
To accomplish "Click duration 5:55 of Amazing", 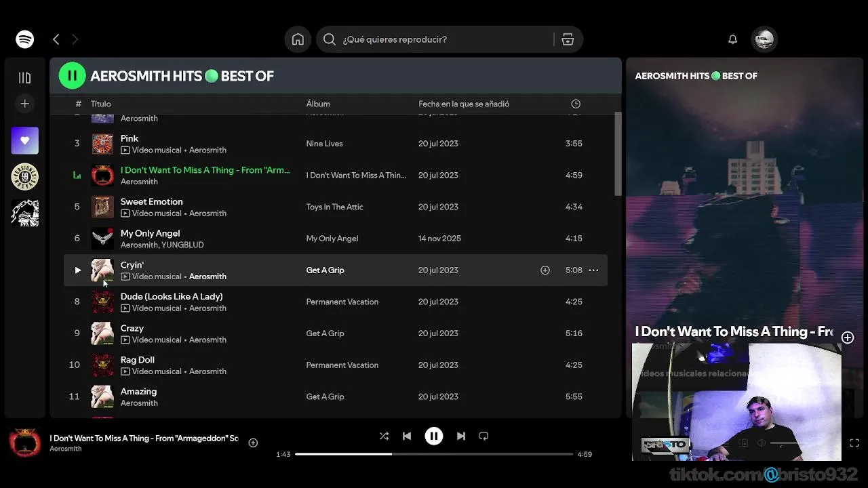I will click(574, 396).
